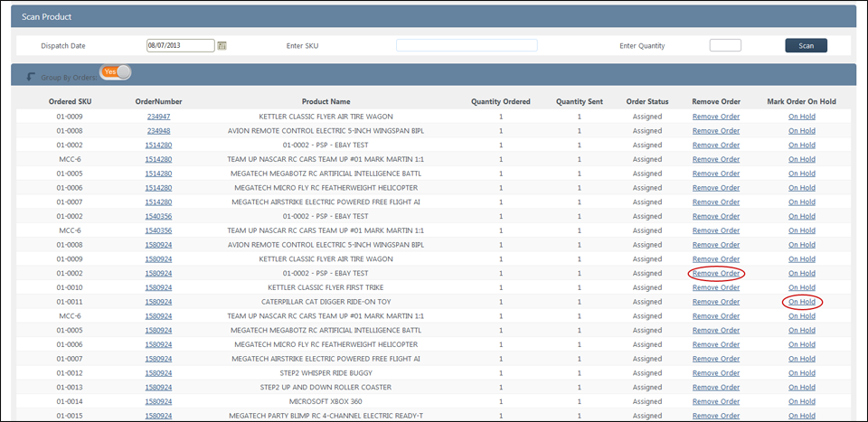
Task: Click the OrderNumber column header
Action: [158, 102]
